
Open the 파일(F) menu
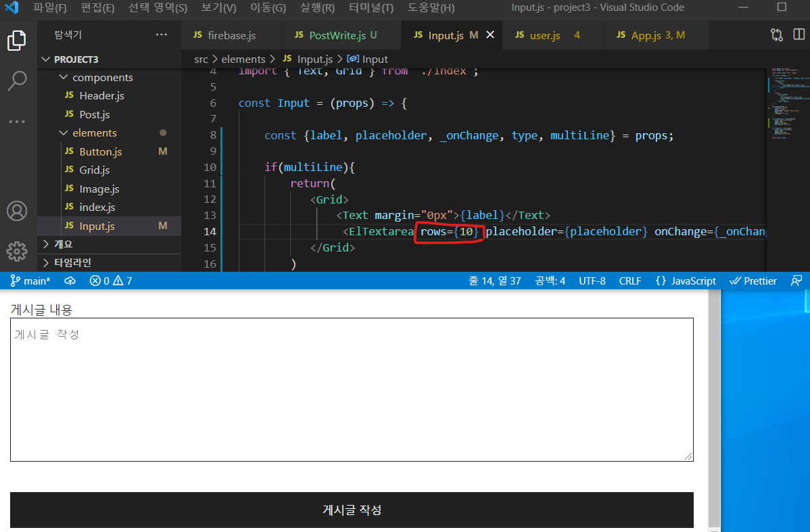coord(49,7)
